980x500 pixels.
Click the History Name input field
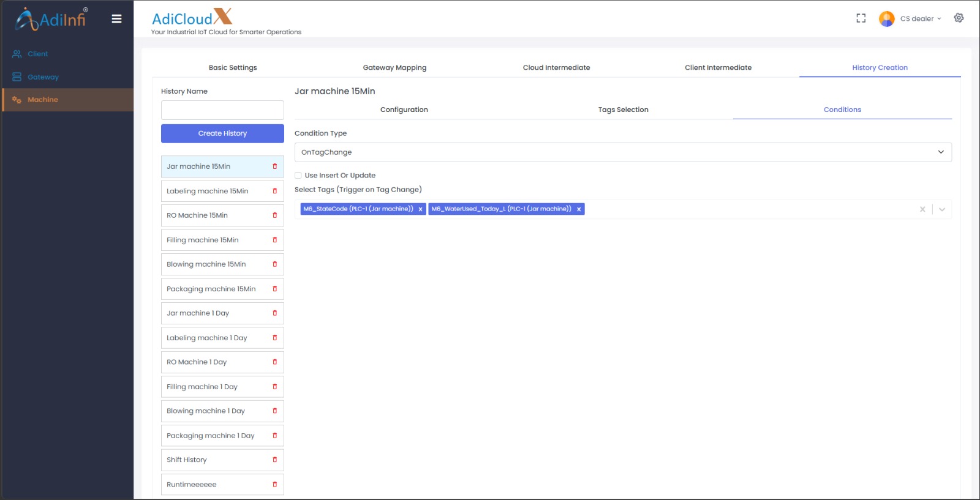point(222,110)
